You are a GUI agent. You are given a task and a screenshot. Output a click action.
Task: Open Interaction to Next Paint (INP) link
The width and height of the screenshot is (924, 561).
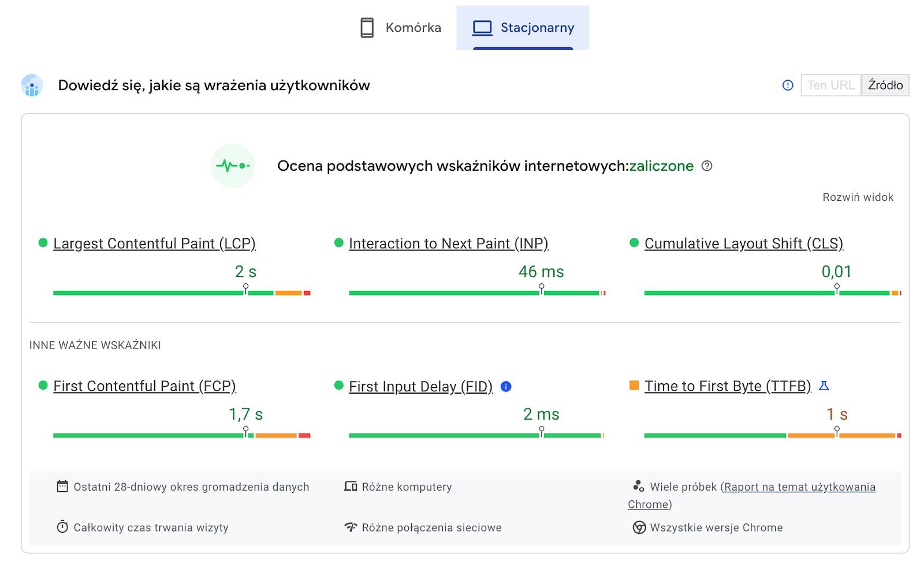449,244
